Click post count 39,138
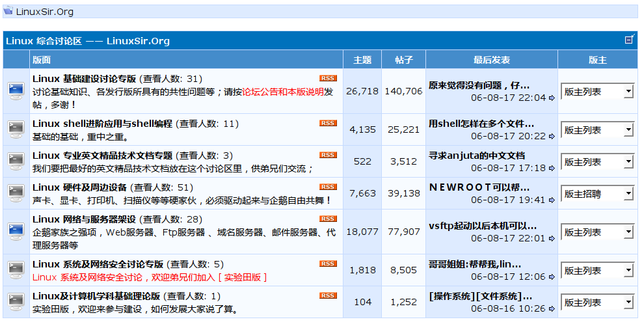The image size is (644, 326). click(404, 193)
